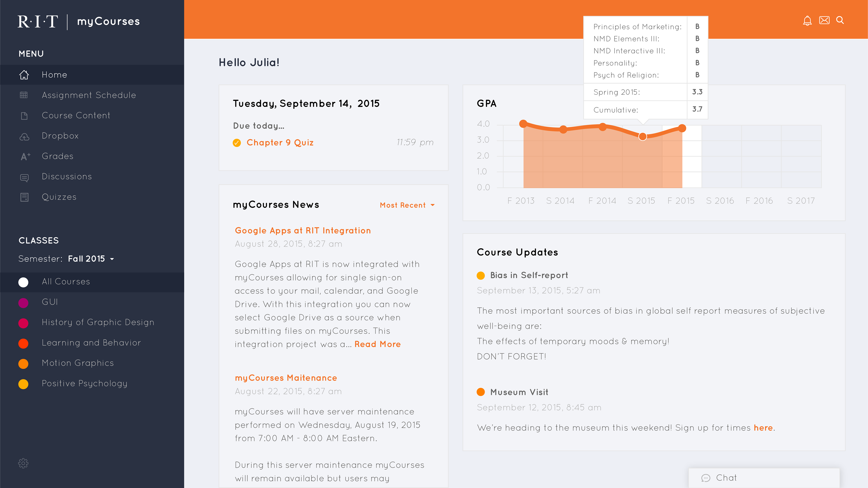Select the All Courses radio circle
Image resolution: width=868 pixels, height=488 pixels.
tap(23, 282)
